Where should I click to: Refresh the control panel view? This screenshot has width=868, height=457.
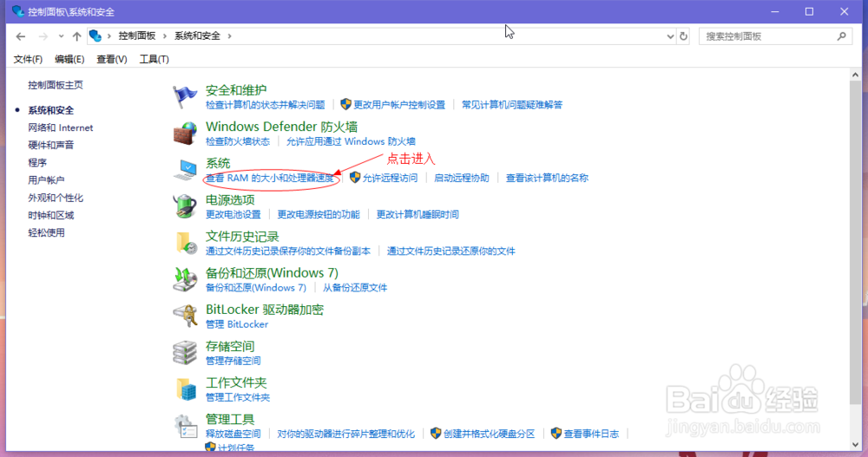coord(684,36)
